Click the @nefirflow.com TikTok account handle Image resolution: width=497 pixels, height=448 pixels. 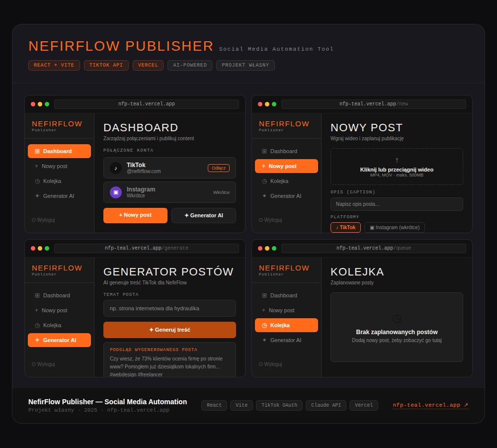144,171
